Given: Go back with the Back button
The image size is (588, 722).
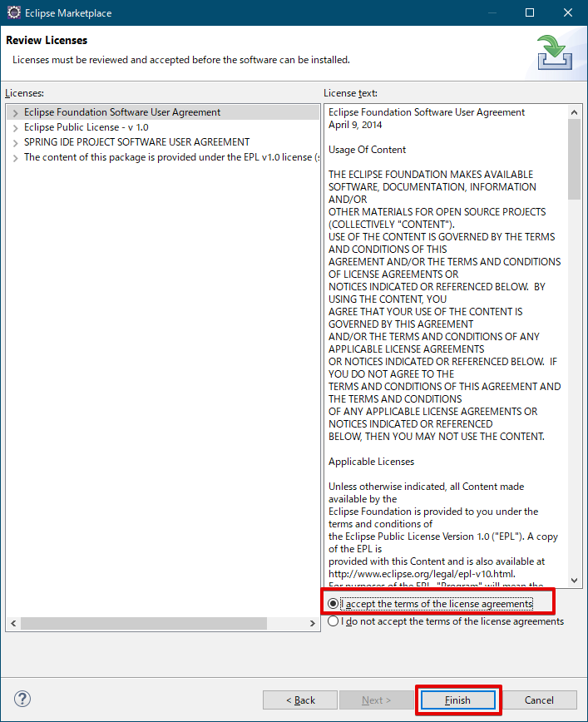Looking at the screenshot, I should [300, 700].
